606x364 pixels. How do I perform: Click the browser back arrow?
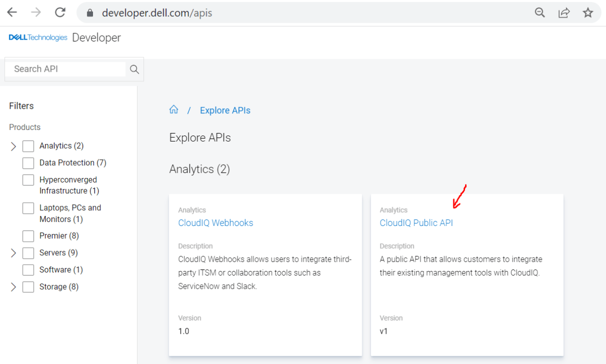(x=12, y=13)
